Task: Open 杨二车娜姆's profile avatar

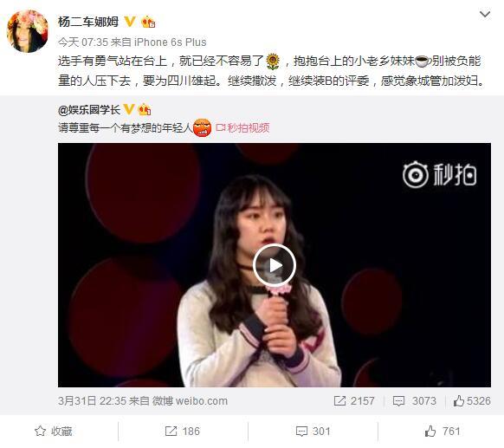Action: click(x=28, y=31)
